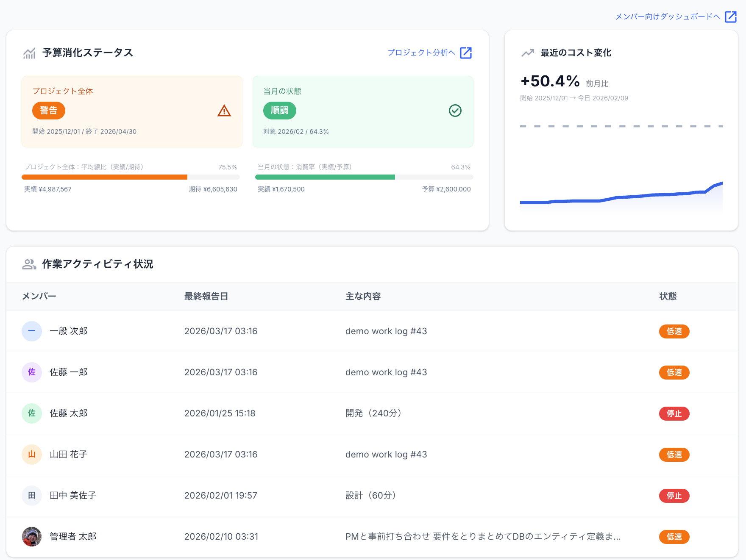Toggle the 警告 status badge

point(49,111)
